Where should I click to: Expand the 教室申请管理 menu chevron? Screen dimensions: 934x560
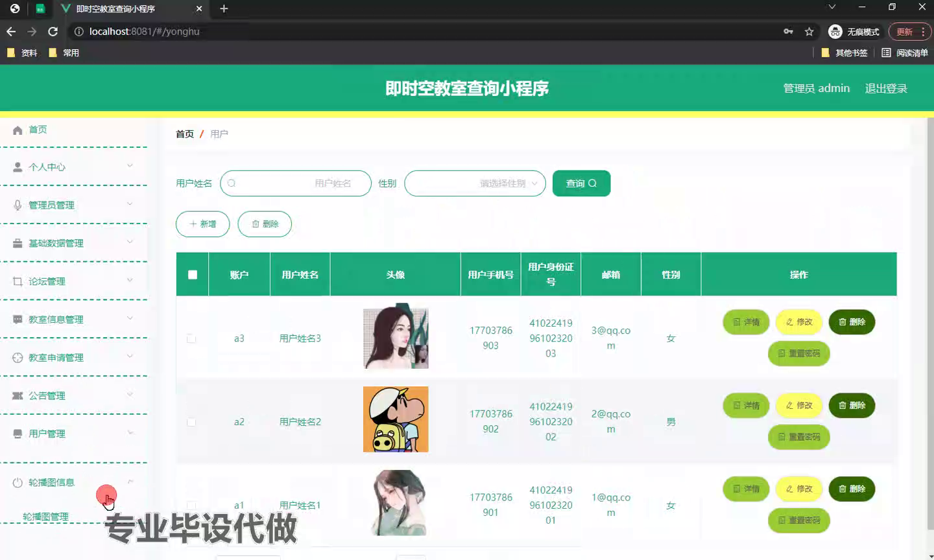(x=130, y=356)
